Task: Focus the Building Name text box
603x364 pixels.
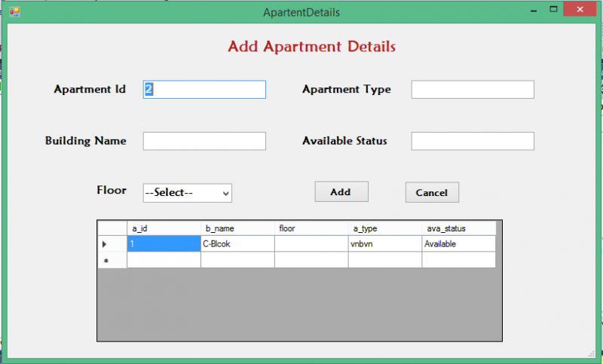Action: (x=204, y=141)
